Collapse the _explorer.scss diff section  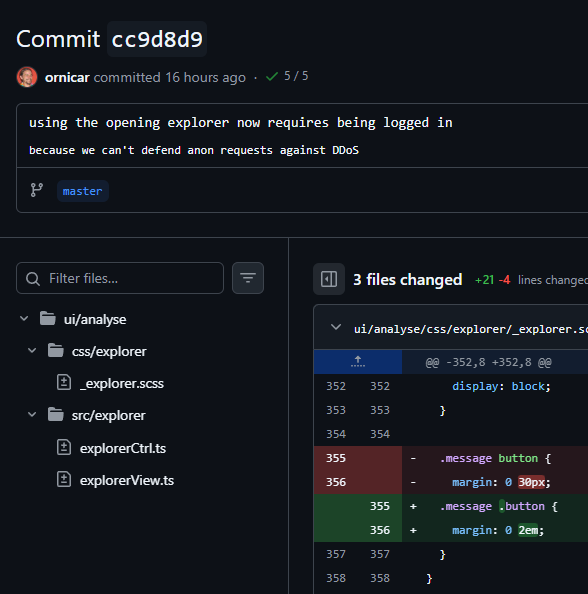pos(336,328)
